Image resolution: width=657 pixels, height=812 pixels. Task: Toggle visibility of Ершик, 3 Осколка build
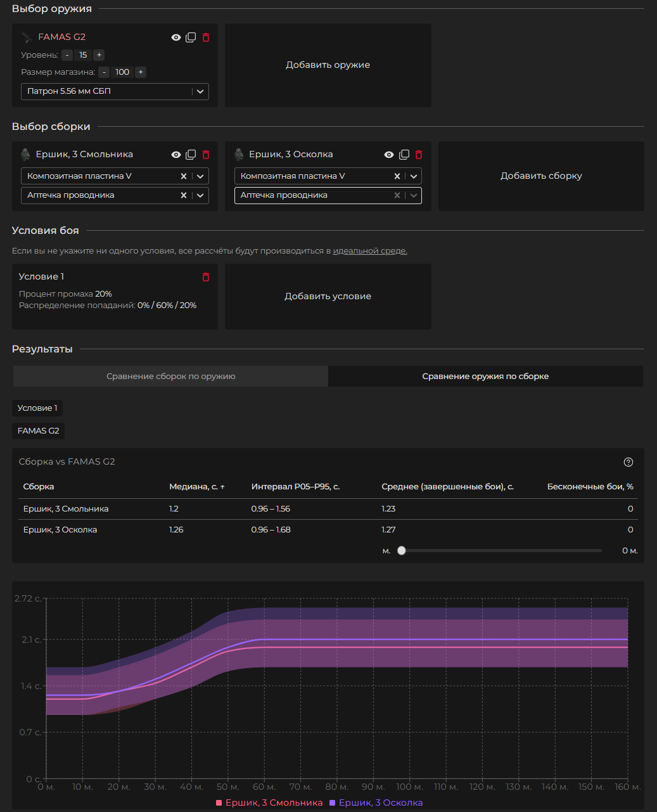(x=389, y=155)
